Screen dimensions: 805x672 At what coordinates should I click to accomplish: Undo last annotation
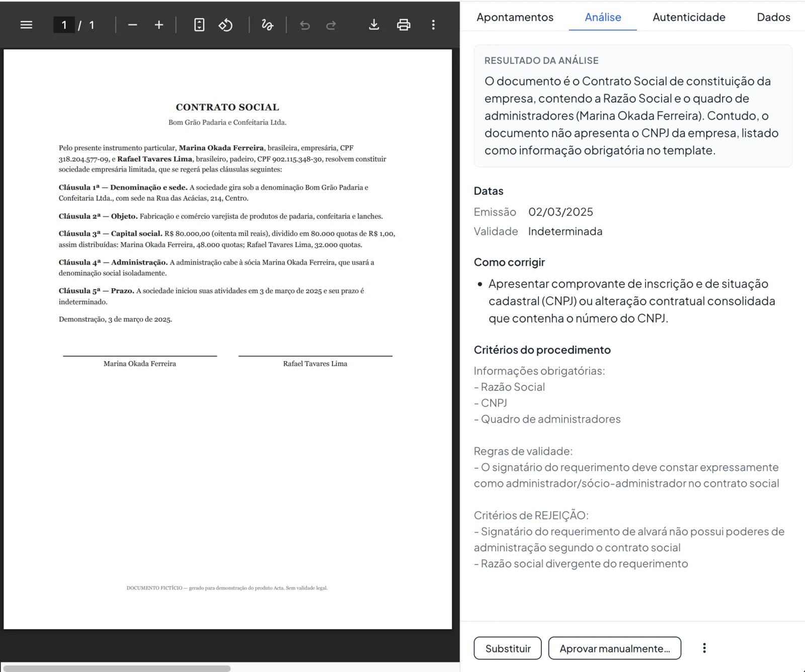coord(305,25)
